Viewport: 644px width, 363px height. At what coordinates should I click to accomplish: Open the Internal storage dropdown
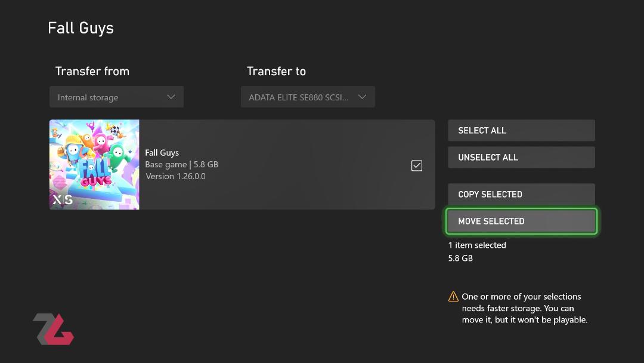[116, 97]
